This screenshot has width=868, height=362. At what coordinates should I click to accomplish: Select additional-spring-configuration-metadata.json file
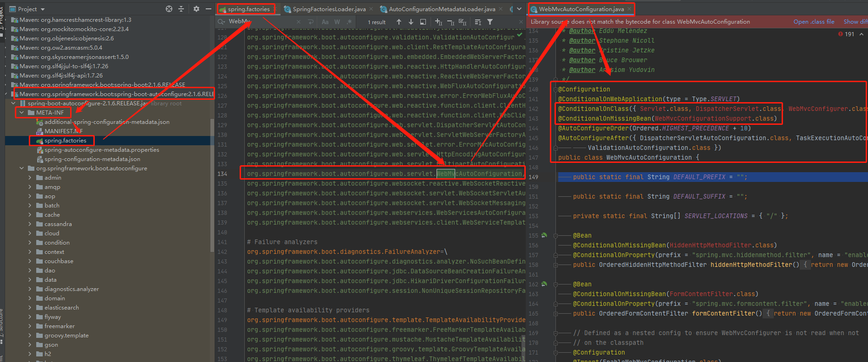[x=107, y=122]
